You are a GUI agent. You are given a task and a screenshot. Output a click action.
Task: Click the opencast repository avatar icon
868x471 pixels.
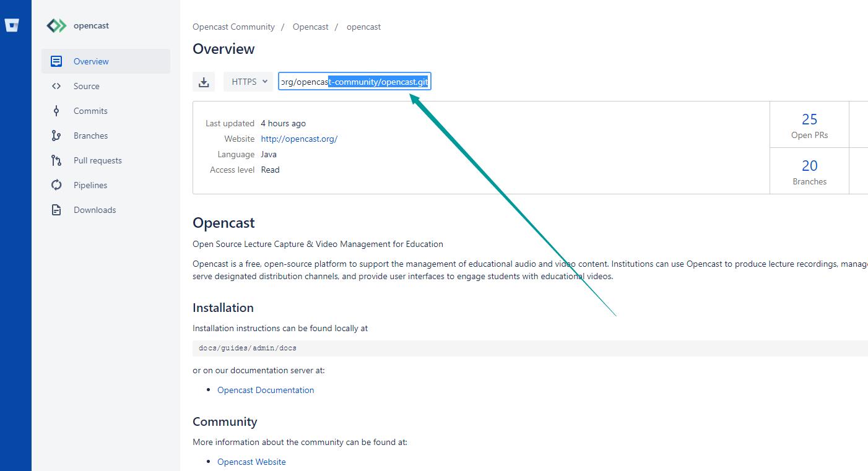56,25
